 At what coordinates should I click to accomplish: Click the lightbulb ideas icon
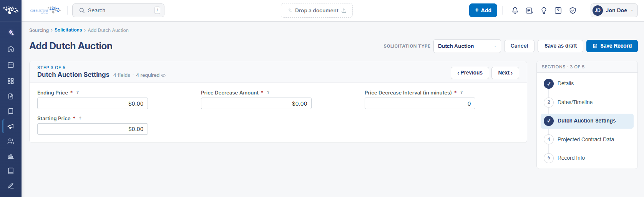[544, 10]
